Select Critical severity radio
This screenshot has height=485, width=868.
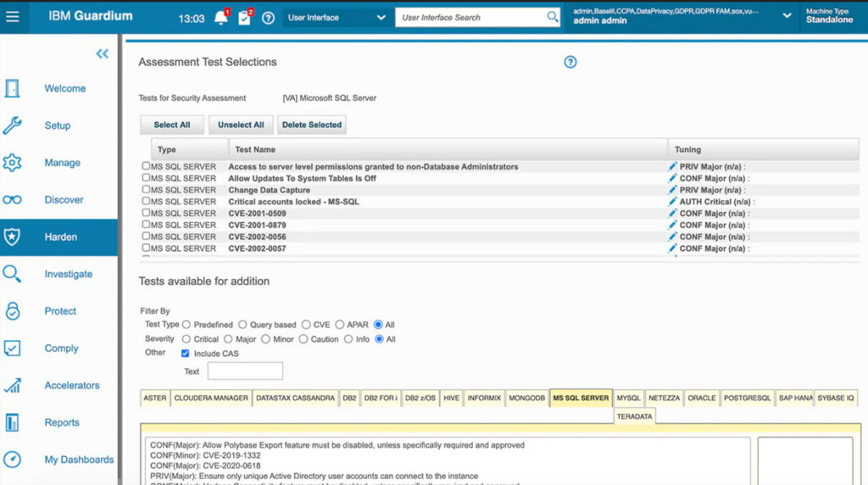coord(186,339)
